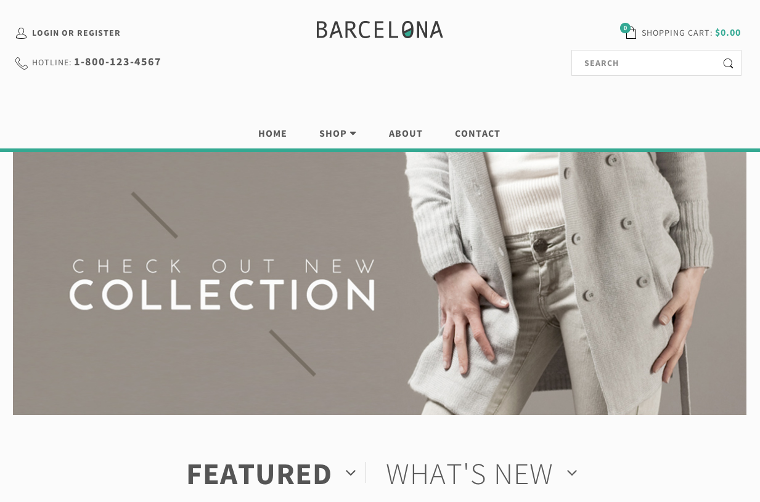760x502 pixels.
Task: Click the user account icon
Action: tap(21, 33)
